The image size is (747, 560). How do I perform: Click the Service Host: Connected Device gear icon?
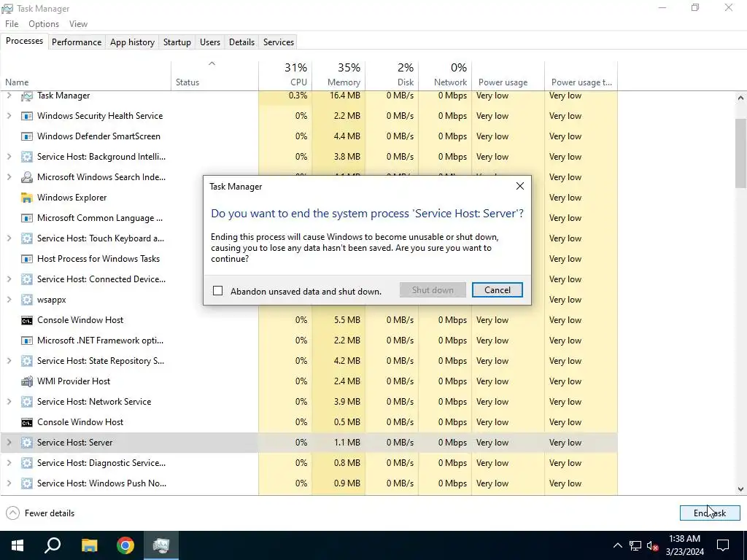[27, 279]
